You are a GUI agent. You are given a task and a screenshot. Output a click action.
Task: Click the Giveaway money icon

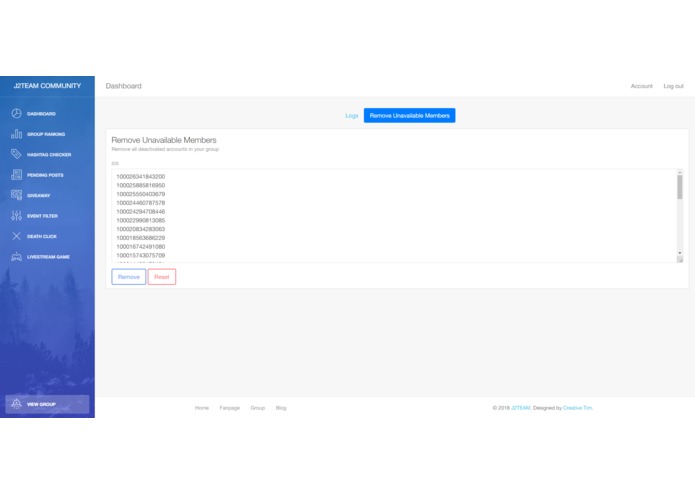[16, 195]
